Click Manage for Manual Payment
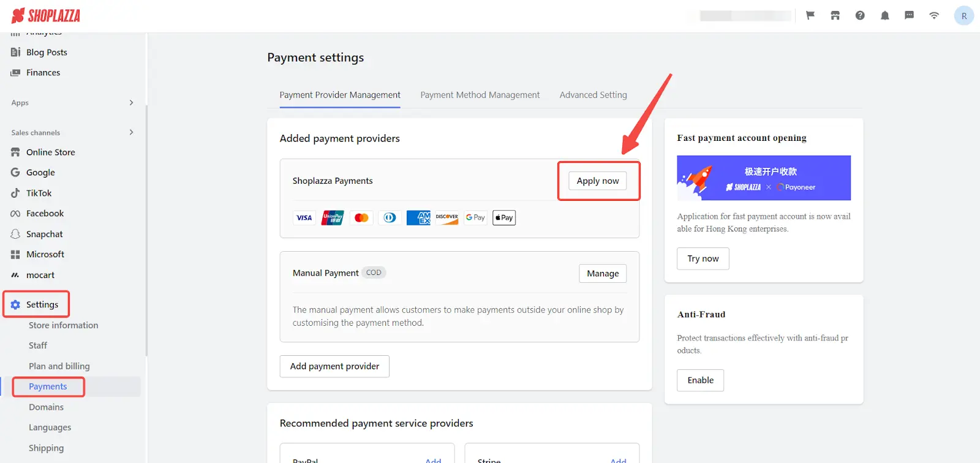This screenshot has width=980, height=463. click(x=603, y=273)
